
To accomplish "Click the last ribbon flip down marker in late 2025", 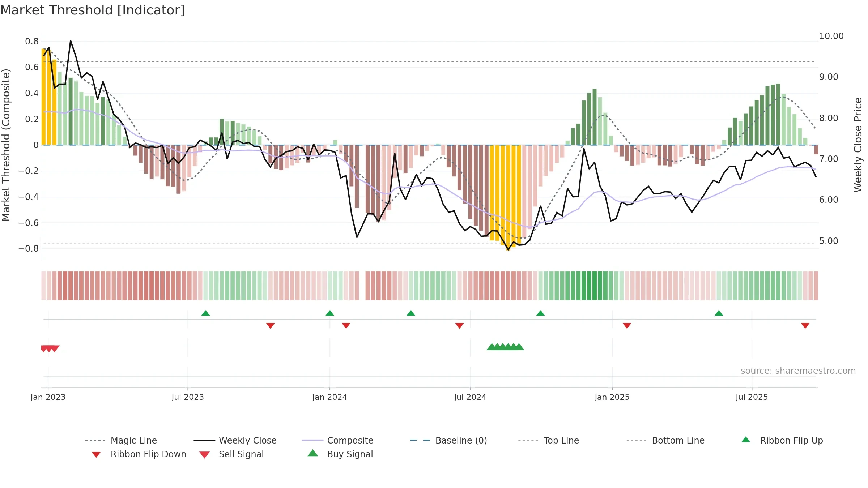I will pos(805,326).
